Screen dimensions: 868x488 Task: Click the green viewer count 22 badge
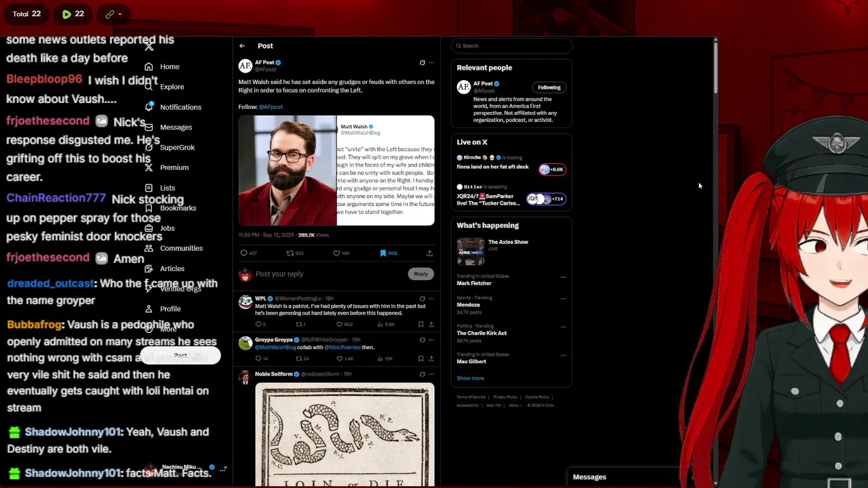(73, 14)
